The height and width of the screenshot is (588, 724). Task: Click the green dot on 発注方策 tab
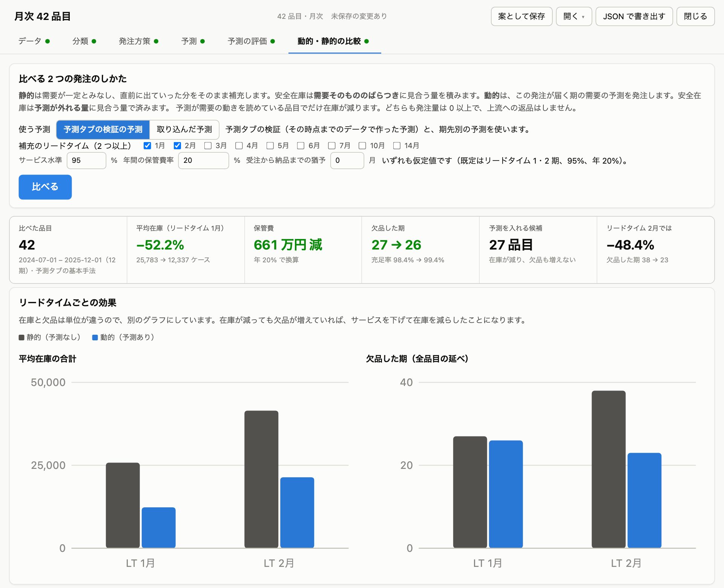156,41
